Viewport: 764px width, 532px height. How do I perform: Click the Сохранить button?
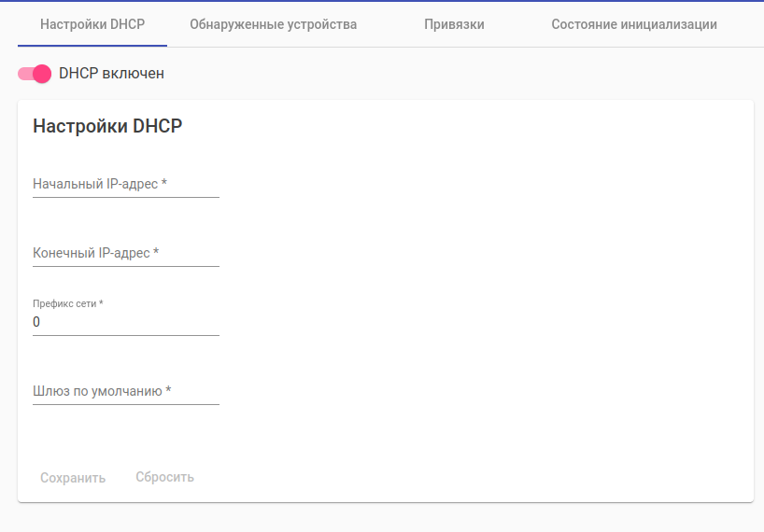(73, 478)
